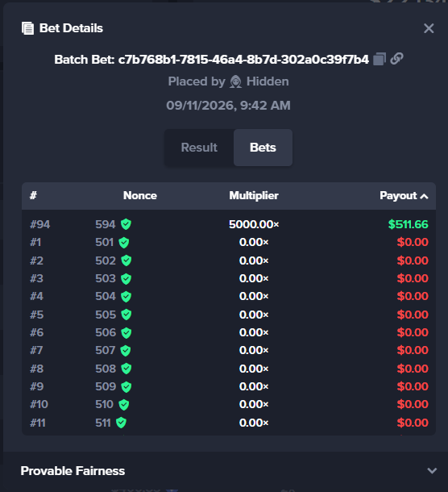Image resolution: width=448 pixels, height=492 pixels.
Task: Open bet row #11
Action: [229, 423]
